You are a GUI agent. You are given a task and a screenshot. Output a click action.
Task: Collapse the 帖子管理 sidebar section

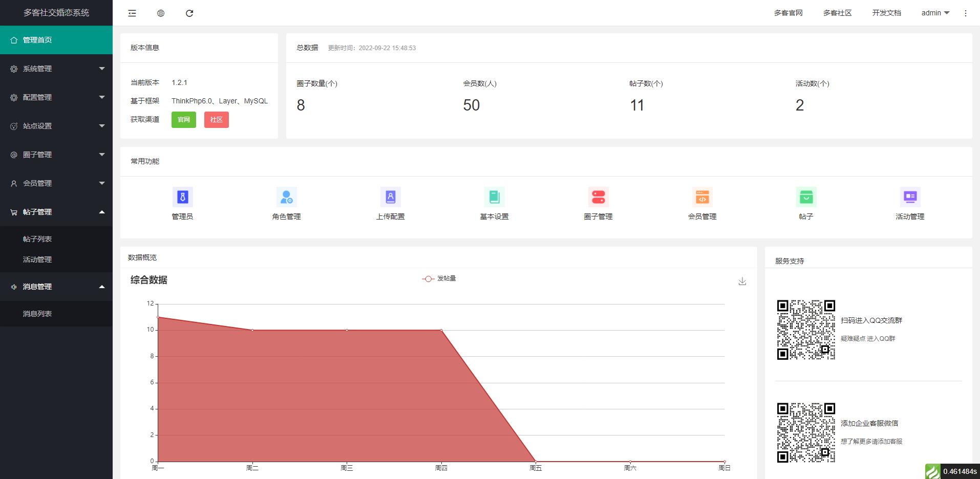pos(56,212)
